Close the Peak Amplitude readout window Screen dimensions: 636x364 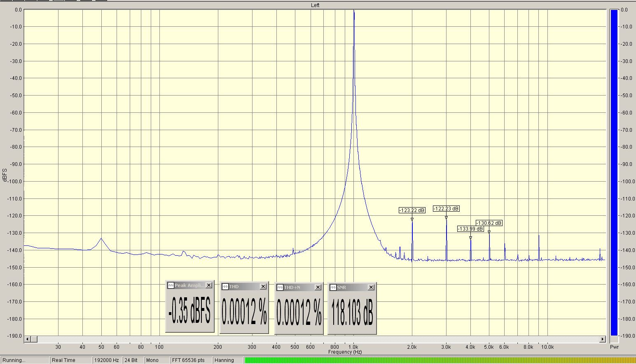[209, 285]
